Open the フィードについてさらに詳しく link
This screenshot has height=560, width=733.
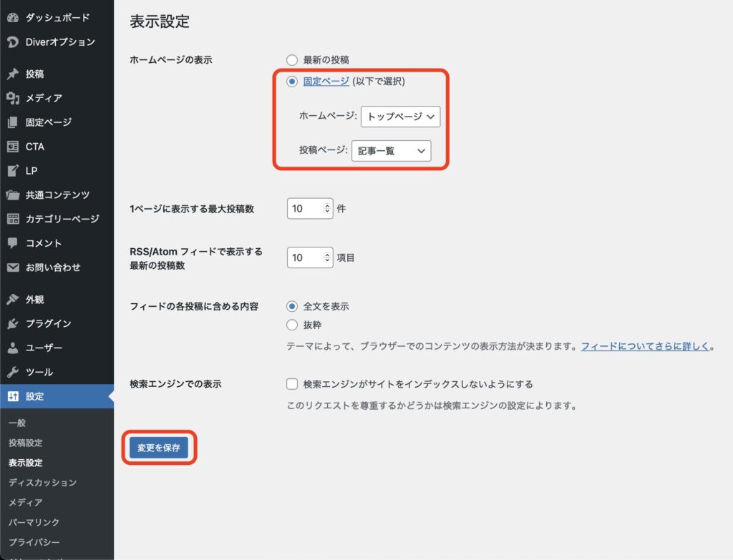(645, 346)
